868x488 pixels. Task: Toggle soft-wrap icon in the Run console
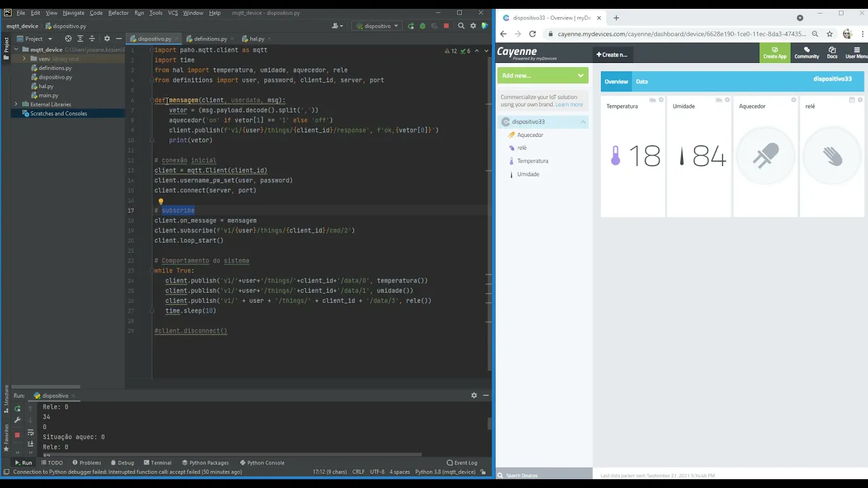(x=31, y=432)
